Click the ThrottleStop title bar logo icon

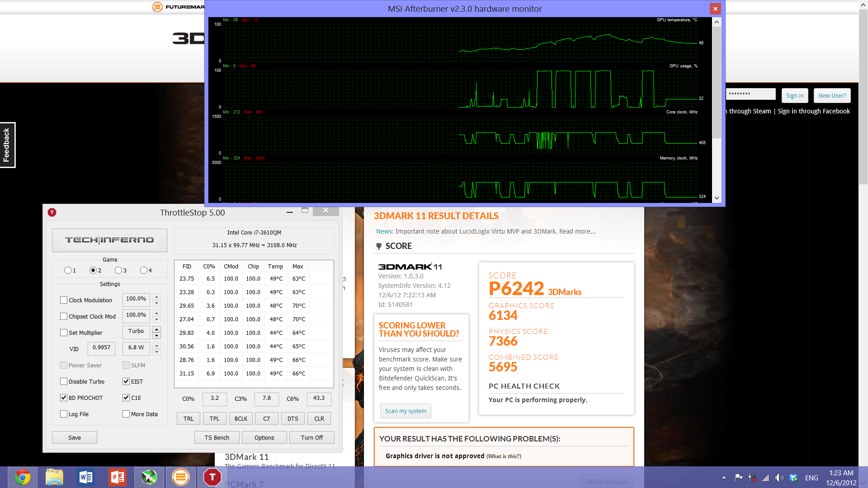52,212
